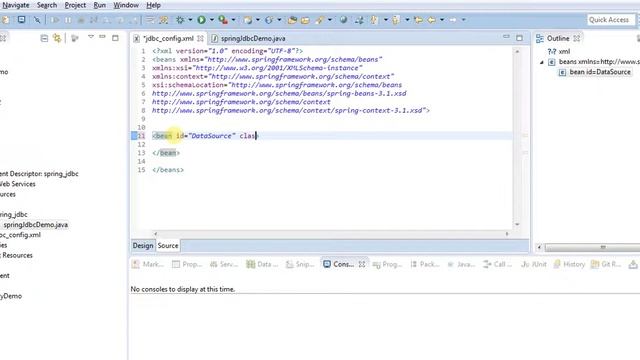
Task: Close the jdbc_config.xml editor tab
Action: click(200, 38)
